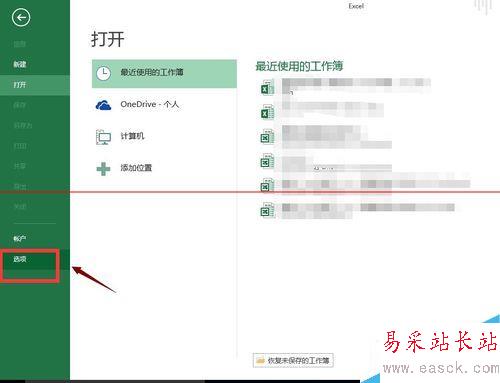Click the OneDrive cloud icon
This screenshot has width=500, height=383.
tap(103, 105)
